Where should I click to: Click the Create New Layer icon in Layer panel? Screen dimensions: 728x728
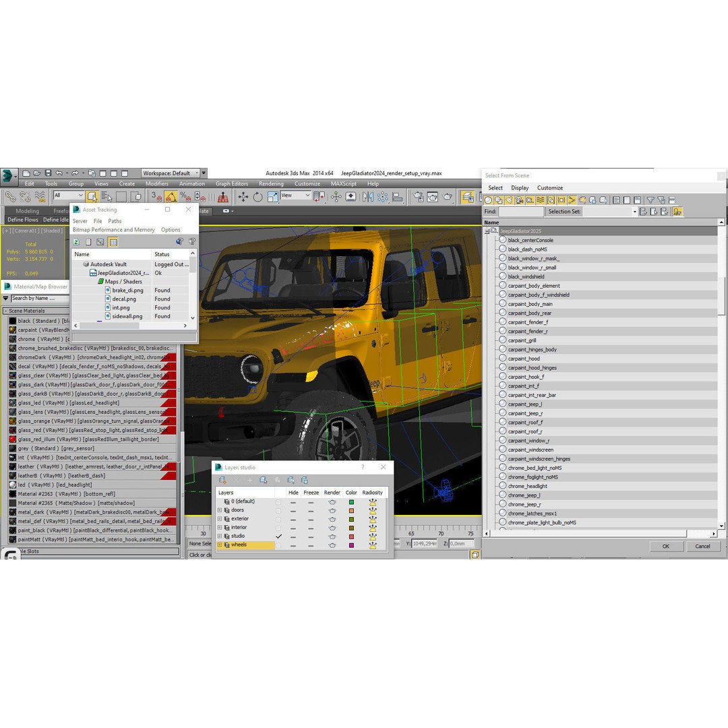pos(222,481)
